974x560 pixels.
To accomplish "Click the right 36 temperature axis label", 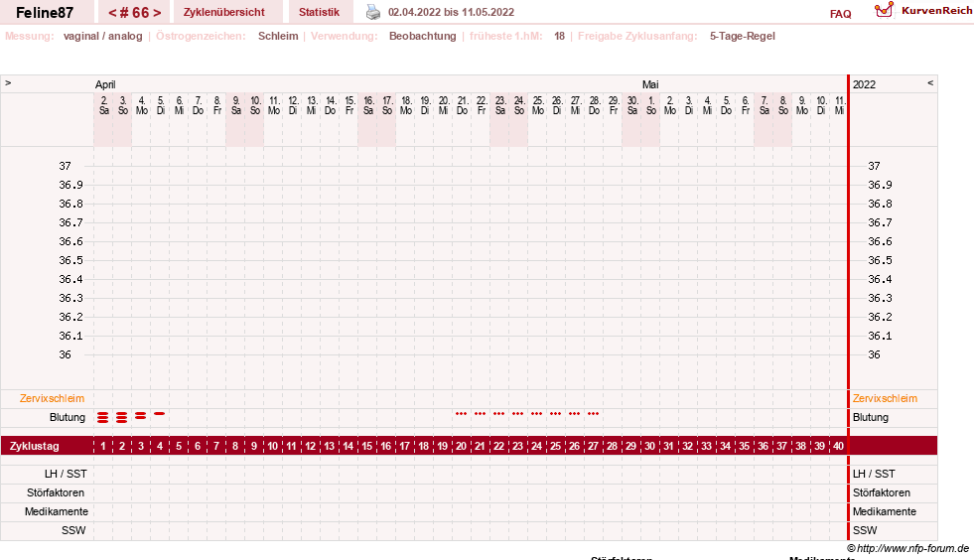I will (874, 354).
